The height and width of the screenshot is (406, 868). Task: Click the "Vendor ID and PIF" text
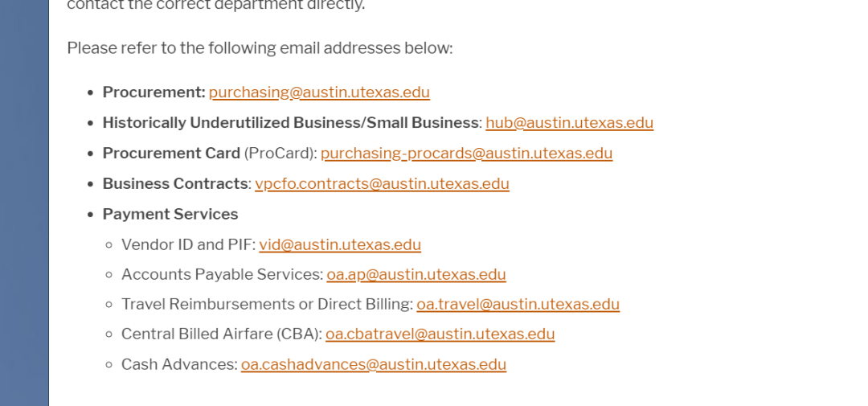click(187, 244)
